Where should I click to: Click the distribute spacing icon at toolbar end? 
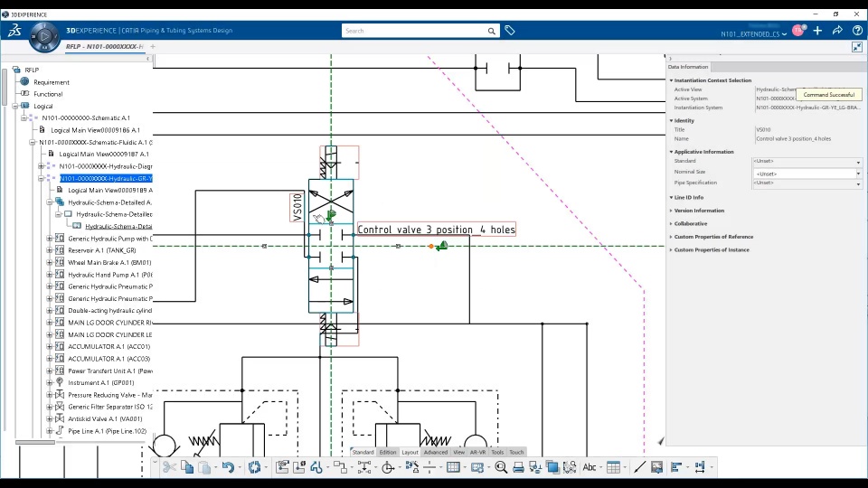[x=700, y=467]
